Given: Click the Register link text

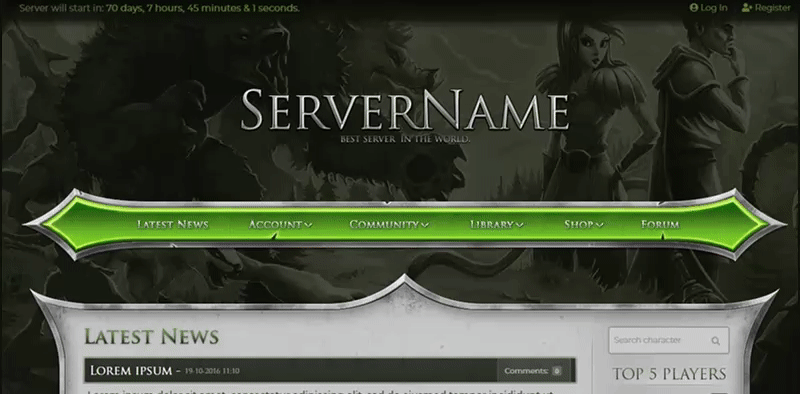Looking at the screenshot, I should click(x=772, y=8).
